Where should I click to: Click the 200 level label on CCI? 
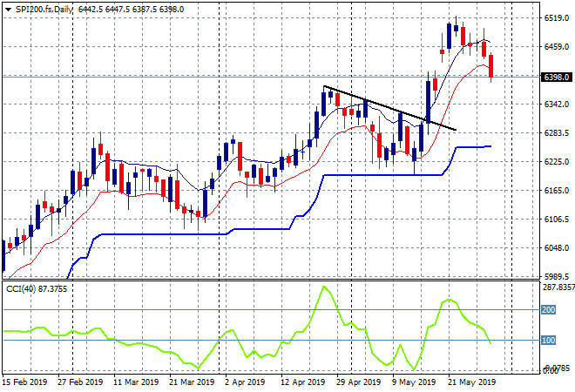pos(548,310)
